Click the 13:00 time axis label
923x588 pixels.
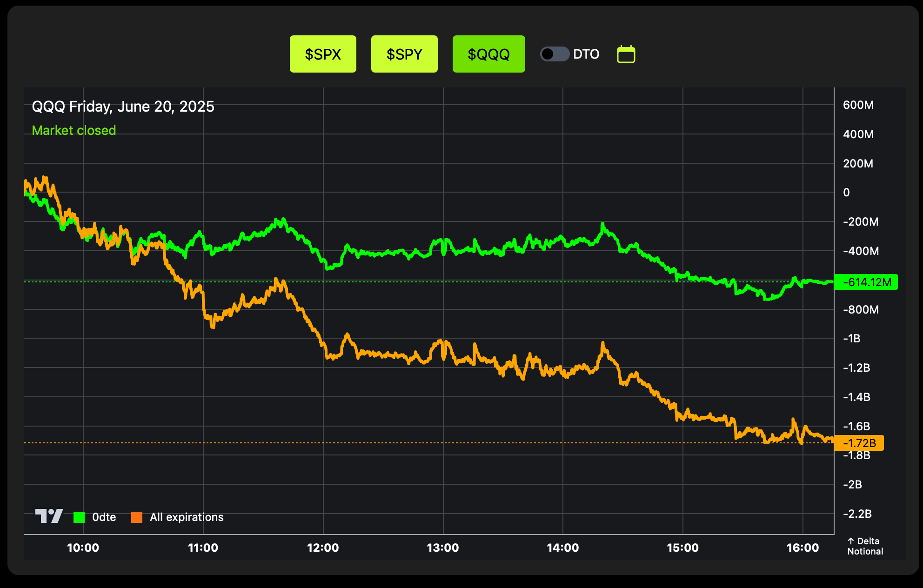coord(443,548)
